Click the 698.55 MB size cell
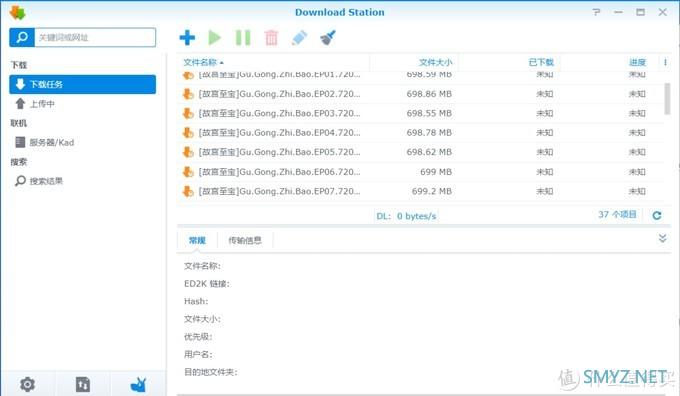The image size is (680, 396). click(429, 113)
